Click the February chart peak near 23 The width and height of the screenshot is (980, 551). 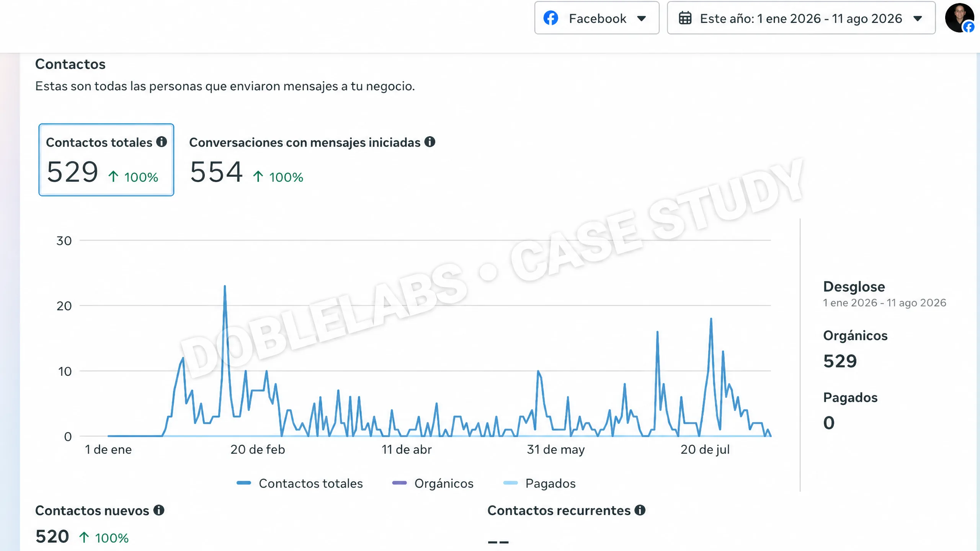tap(225, 286)
